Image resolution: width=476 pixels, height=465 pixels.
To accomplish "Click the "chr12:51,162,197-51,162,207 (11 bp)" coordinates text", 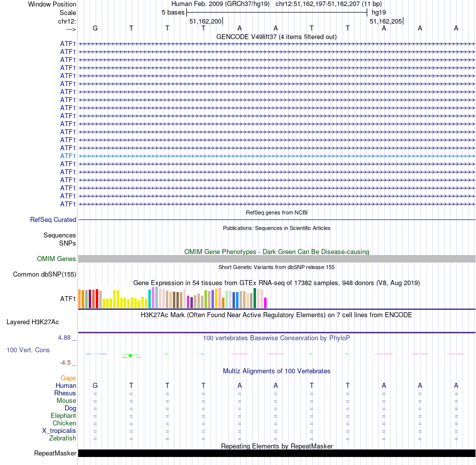I will tap(329, 4).
